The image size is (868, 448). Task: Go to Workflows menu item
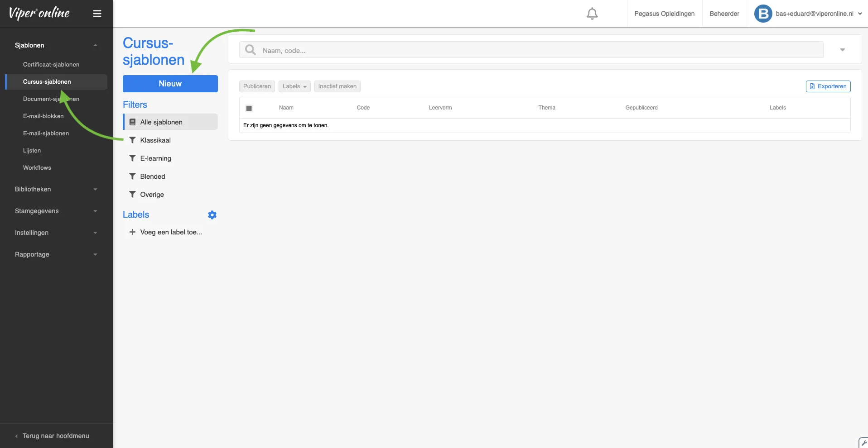click(37, 168)
